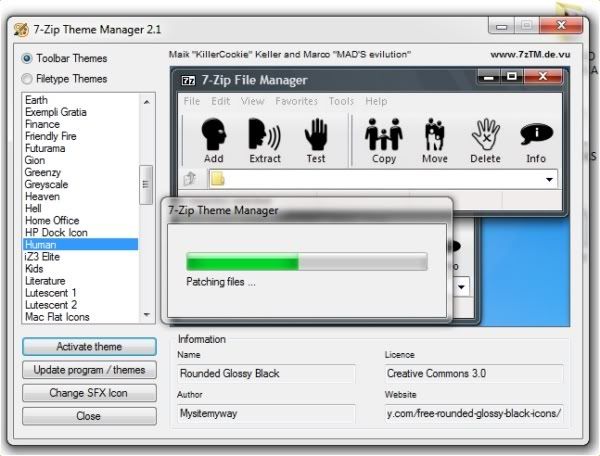Open the Tools menu in preview
The width and height of the screenshot is (600, 456).
point(341,101)
